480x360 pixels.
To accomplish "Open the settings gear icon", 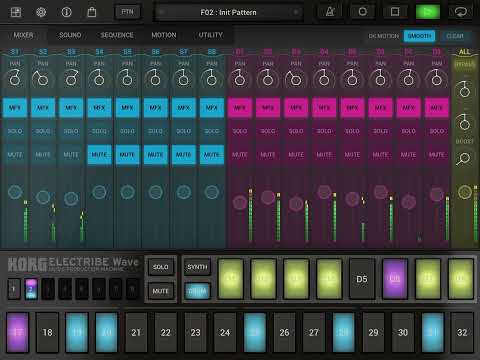I will (x=41, y=12).
